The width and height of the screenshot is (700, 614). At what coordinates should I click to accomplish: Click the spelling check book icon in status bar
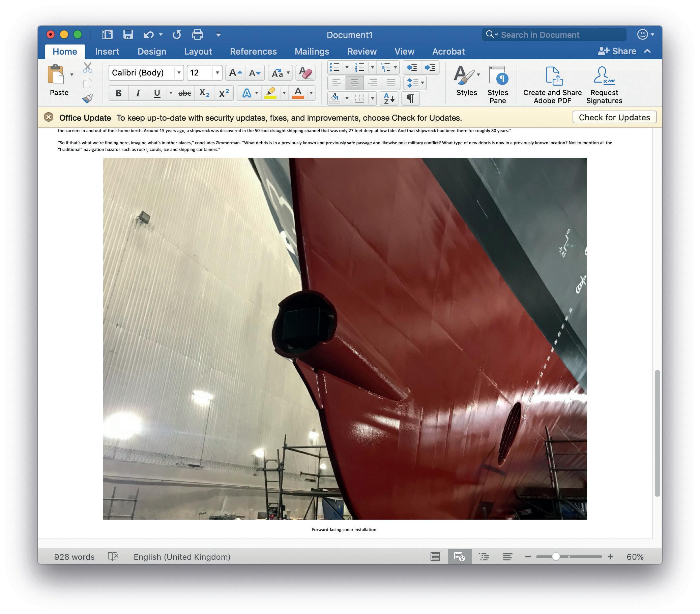click(113, 556)
